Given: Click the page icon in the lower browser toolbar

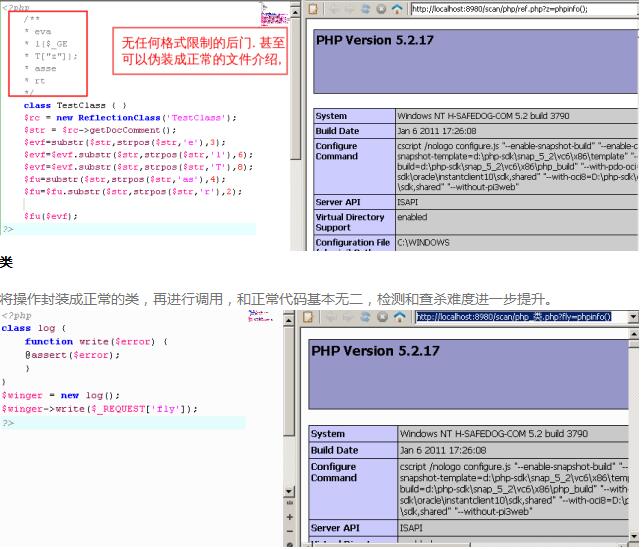Looking at the screenshot, I should coord(308,317).
